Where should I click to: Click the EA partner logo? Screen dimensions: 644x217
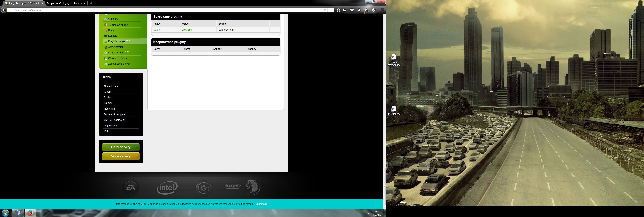(x=131, y=188)
